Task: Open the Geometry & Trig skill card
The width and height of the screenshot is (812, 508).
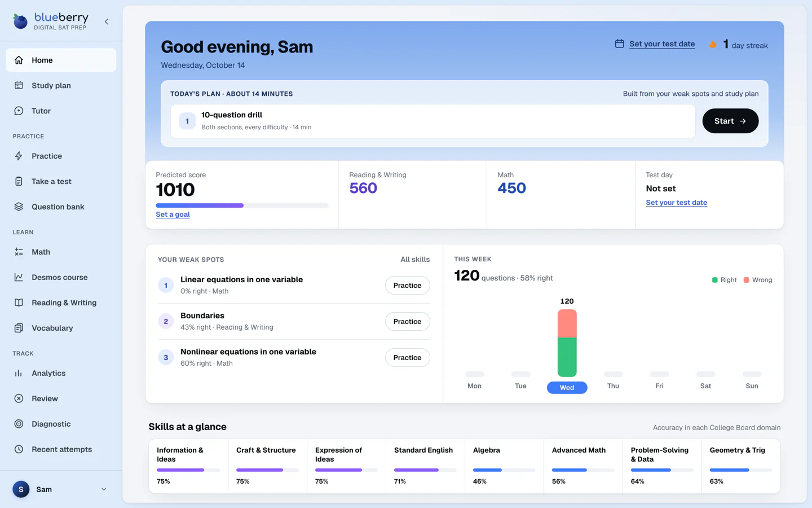Action: [741, 466]
